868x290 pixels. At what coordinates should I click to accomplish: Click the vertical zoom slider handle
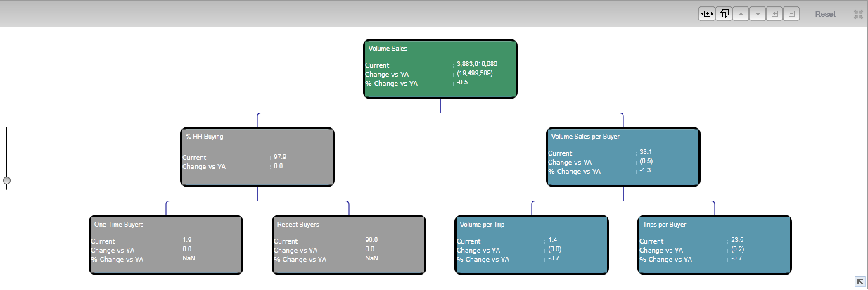click(x=6, y=181)
